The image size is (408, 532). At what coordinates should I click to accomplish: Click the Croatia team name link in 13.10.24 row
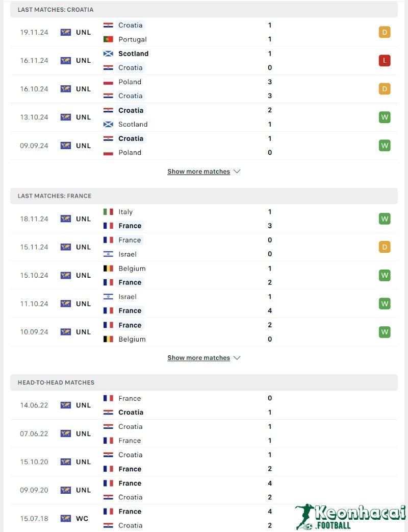click(131, 110)
